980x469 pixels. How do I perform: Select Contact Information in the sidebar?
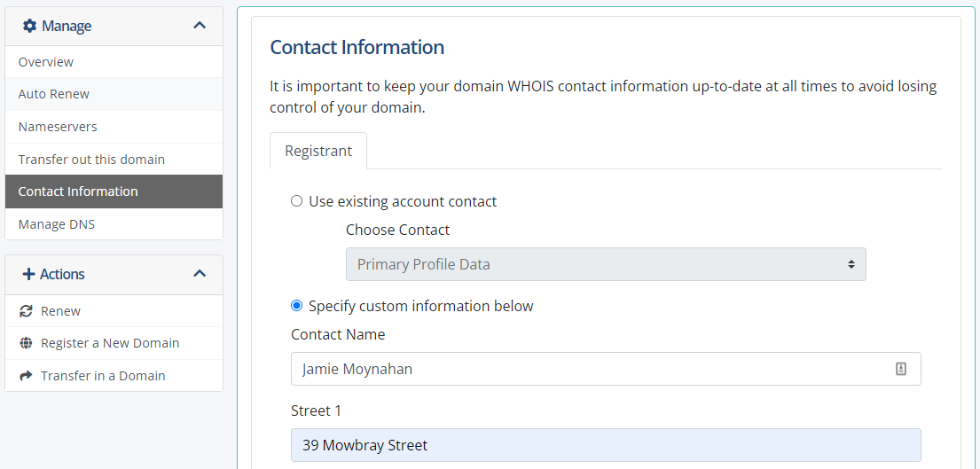click(x=114, y=192)
